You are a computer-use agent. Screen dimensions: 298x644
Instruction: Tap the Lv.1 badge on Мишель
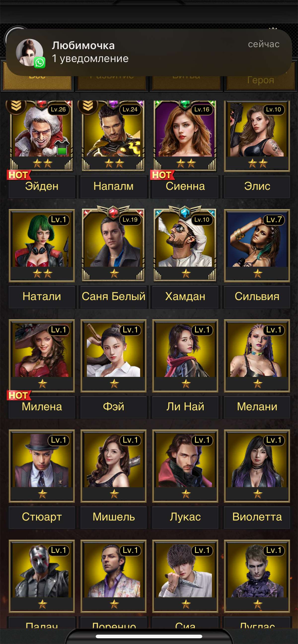130,440
